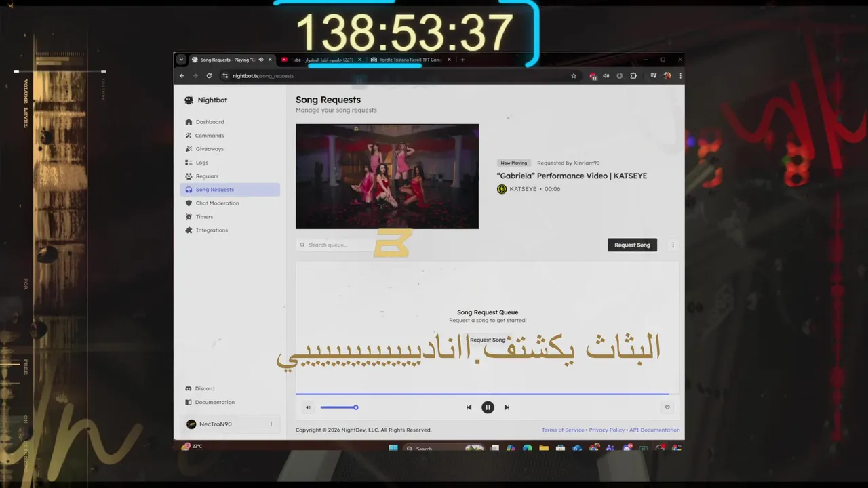Open the Logs page
This screenshot has height=488, width=868.
click(230, 163)
